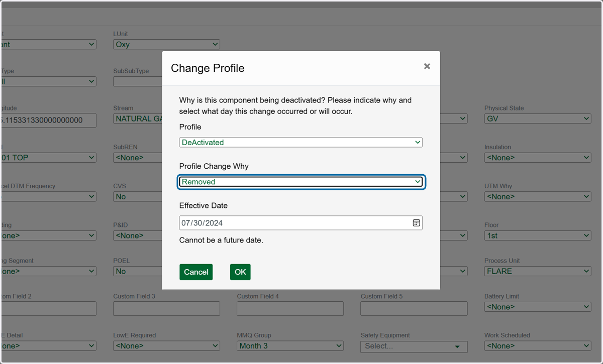Viewport: 603px width, 364px height.
Task: Click the 'Profile Change Why' label
Action: point(214,166)
